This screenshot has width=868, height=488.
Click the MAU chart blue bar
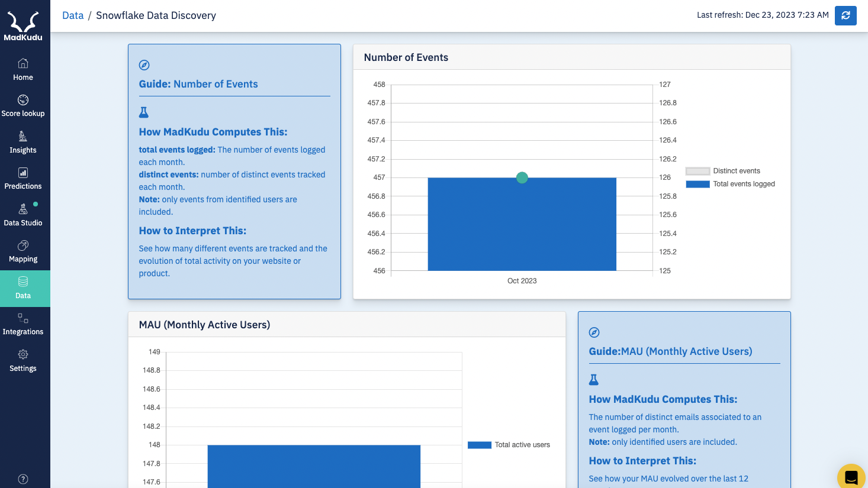pyautogui.click(x=314, y=466)
